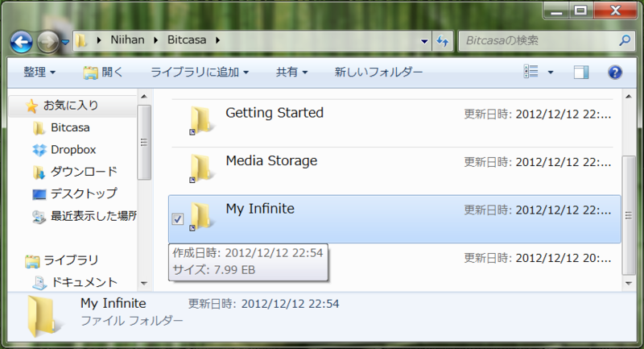Select the Getting Started folder name
The height and width of the screenshot is (349, 644).
(x=275, y=113)
